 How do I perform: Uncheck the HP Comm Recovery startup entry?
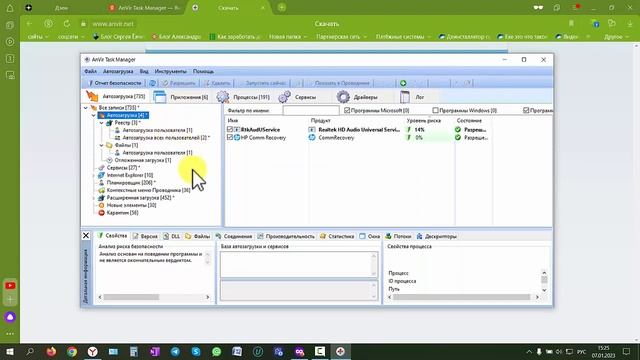[x=229, y=138]
